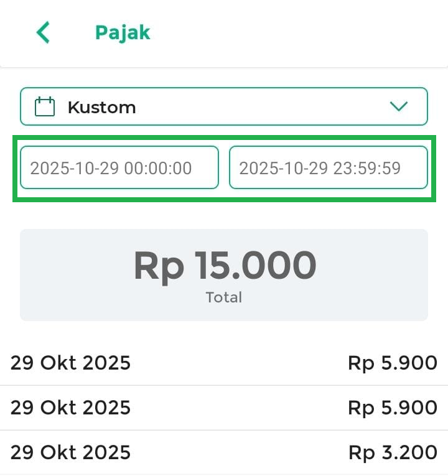Screen dimensions: 448x476
Task: Click the 00:00:00 start time text
Action: tap(158, 168)
